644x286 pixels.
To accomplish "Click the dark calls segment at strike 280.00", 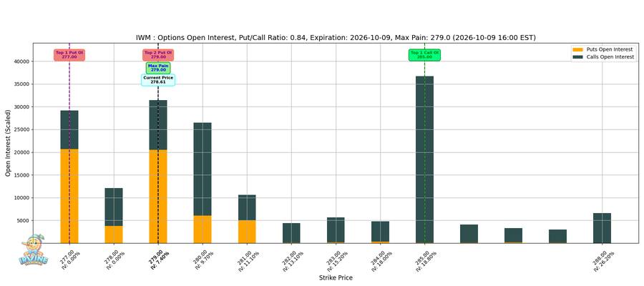I will coord(203,169).
